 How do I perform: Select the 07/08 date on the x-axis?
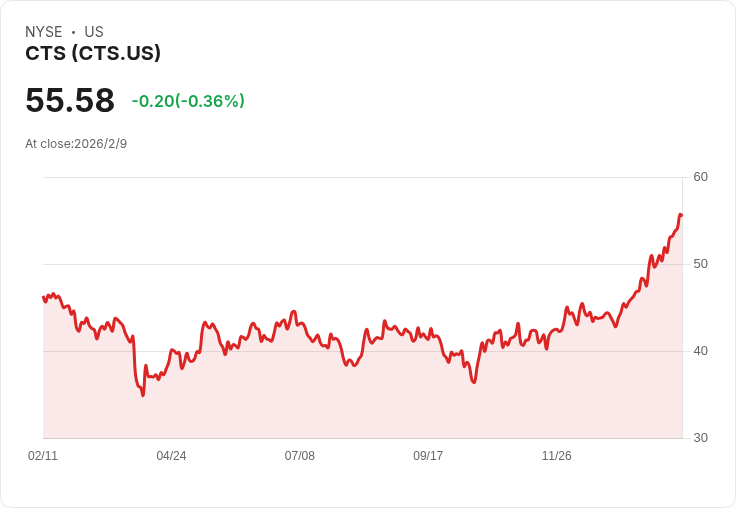point(299,456)
